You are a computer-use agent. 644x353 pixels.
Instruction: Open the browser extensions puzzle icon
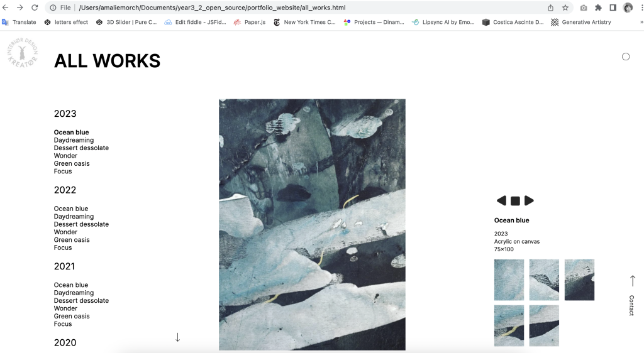[599, 8]
